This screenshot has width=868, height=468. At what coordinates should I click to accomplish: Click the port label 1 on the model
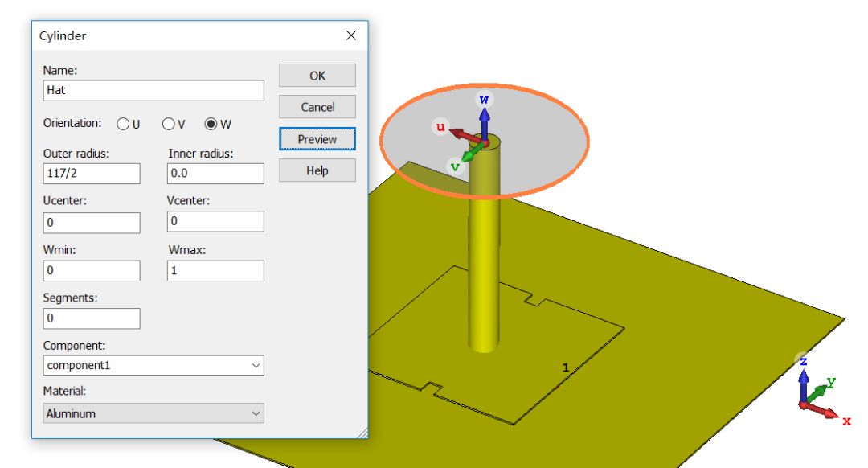(x=565, y=367)
